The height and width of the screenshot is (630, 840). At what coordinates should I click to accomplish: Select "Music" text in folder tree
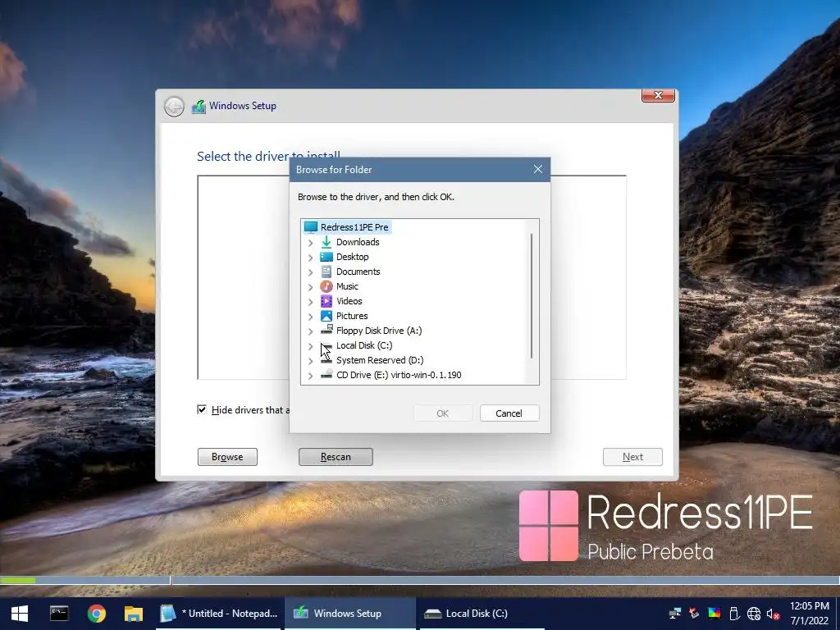[347, 286]
